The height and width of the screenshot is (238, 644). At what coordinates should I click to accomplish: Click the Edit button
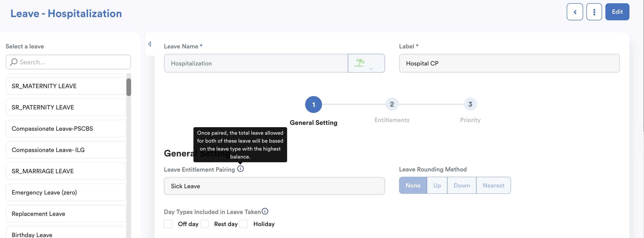tap(617, 12)
